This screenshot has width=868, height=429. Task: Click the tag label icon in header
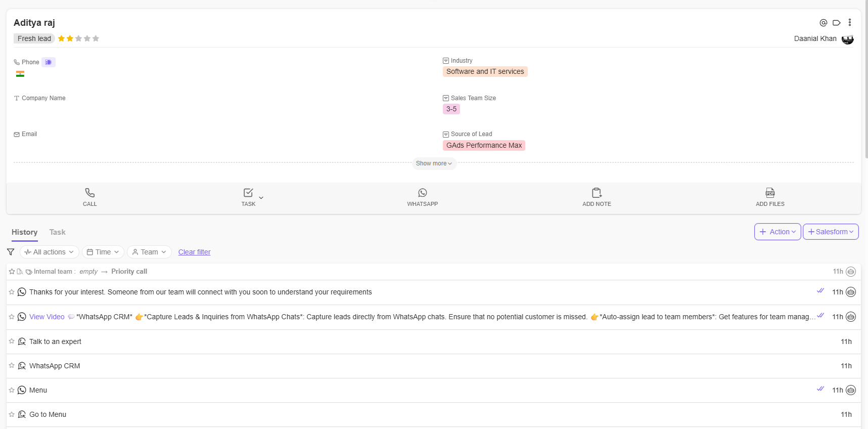click(837, 23)
